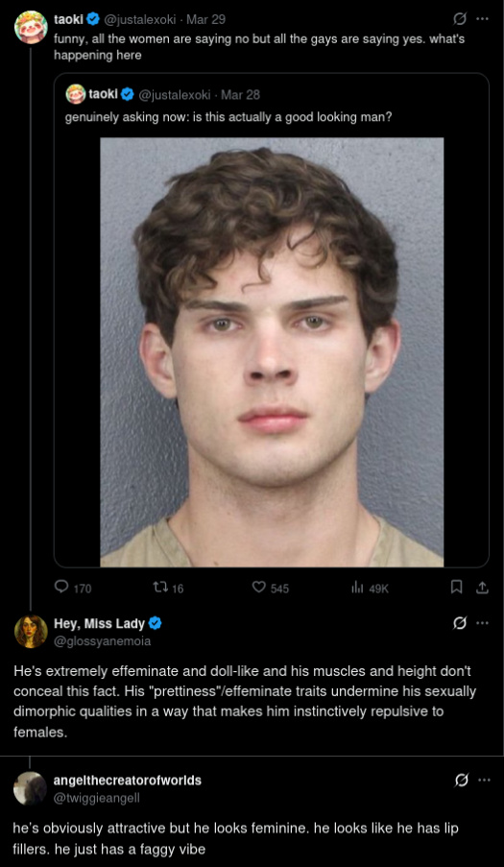
Task: Open taoki's profile avatar at top
Action: point(31,27)
